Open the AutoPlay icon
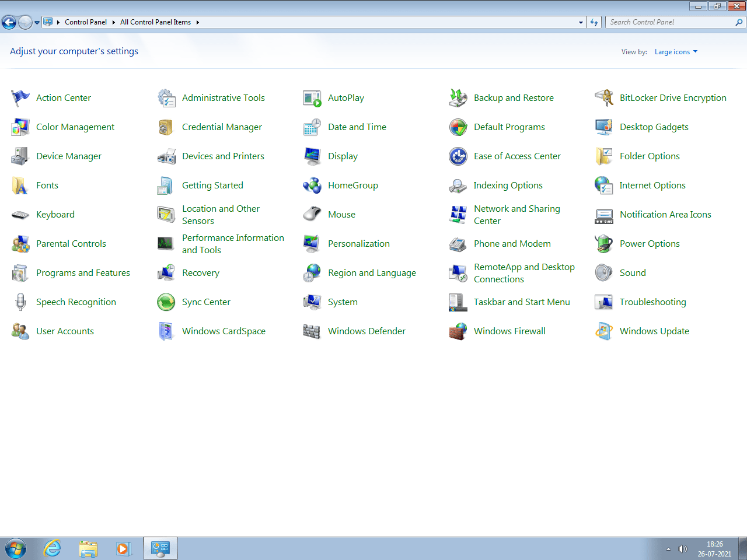This screenshot has width=747, height=560. [312, 98]
